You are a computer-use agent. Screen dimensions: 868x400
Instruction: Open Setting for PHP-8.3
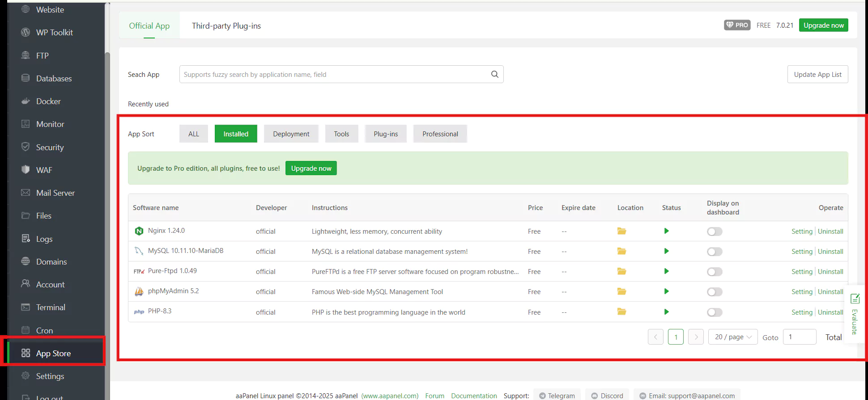click(801, 312)
